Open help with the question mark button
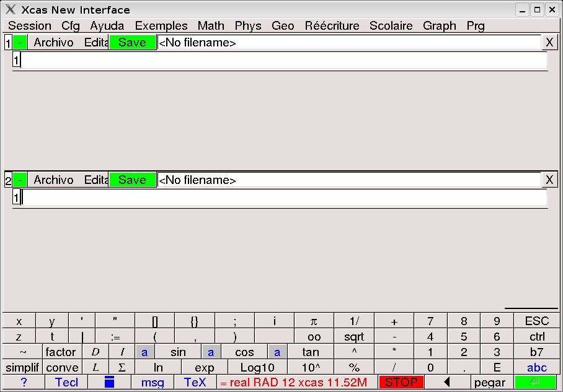Viewport: 563px width, 392px height. click(x=24, y=382)
